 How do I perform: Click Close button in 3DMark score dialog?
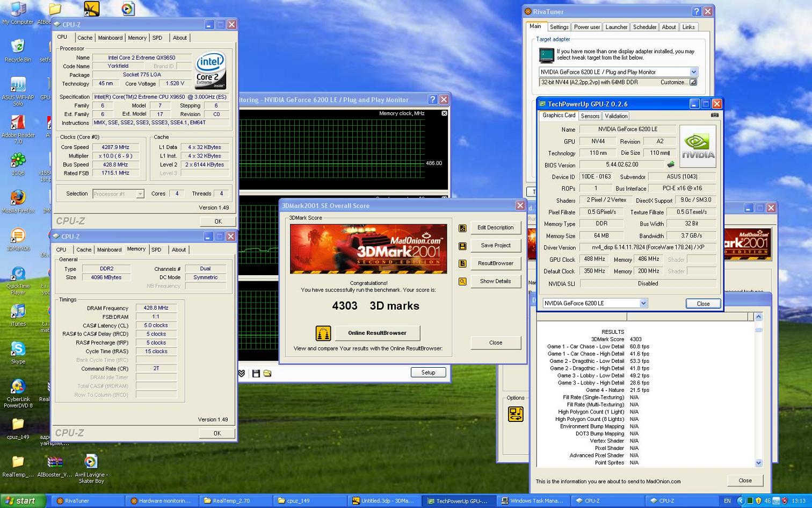click(496, 343)
